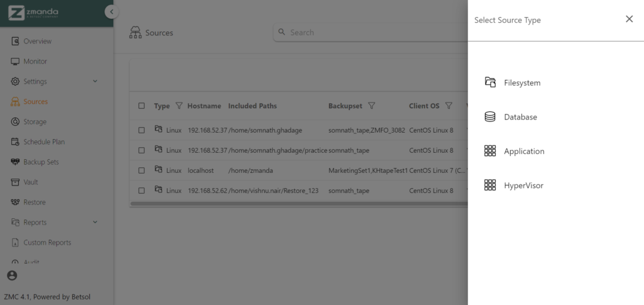Click the horizontal scrollbar under the sources table
The height and width of the screenshot is (305, 644).
tap(299, 203)
